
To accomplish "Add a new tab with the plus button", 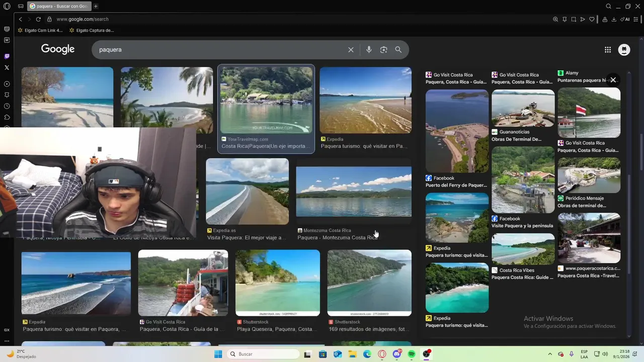I will tap(96, 6).
